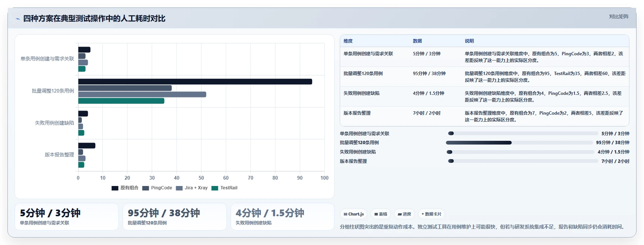Click the 说明 column header
The image size is (644, 245).
[469, 41]
